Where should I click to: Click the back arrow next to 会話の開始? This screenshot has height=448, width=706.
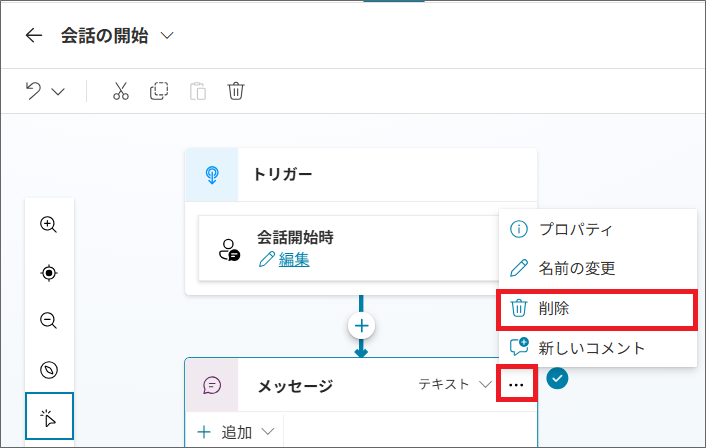coord(34,36)
